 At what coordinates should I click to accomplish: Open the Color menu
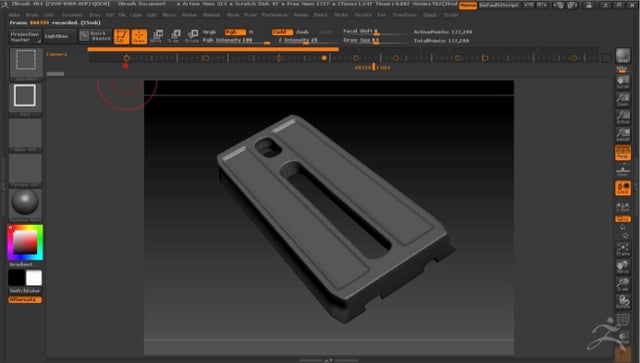coord(49,15)
